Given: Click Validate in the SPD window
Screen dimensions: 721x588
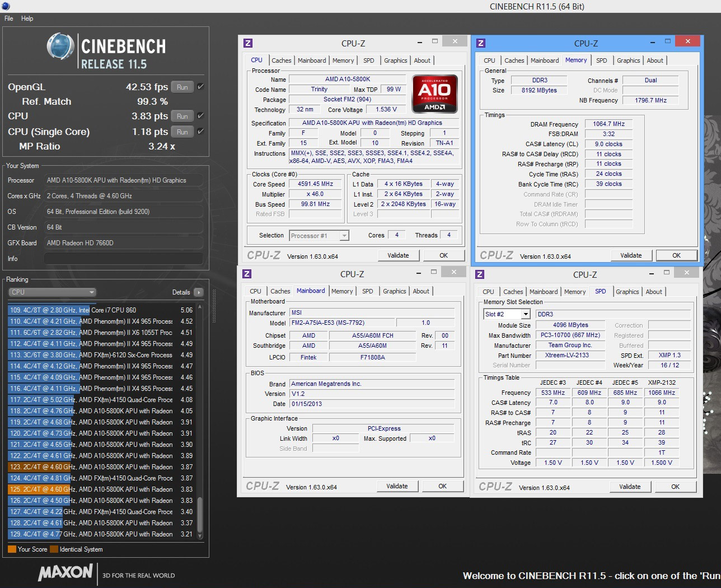Looking at the screenshot, I should point(630,487).
